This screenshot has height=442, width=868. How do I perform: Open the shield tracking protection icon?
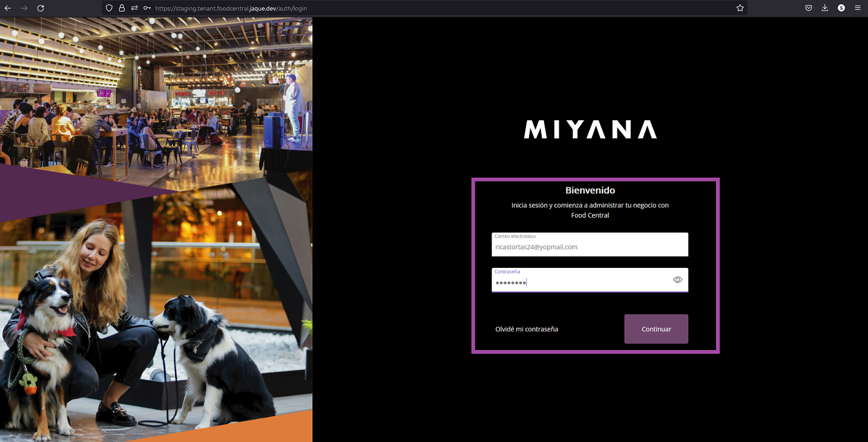tap(109, 8)
